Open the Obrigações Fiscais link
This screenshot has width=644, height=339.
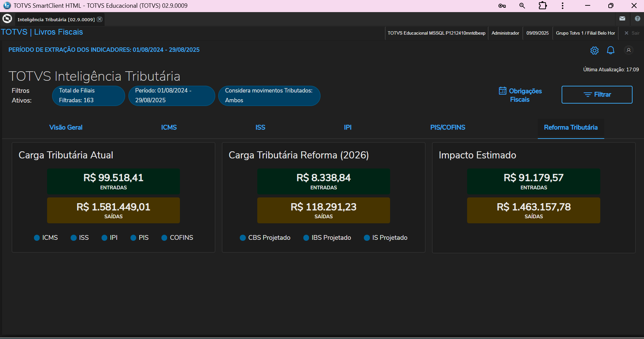[520, 95]
